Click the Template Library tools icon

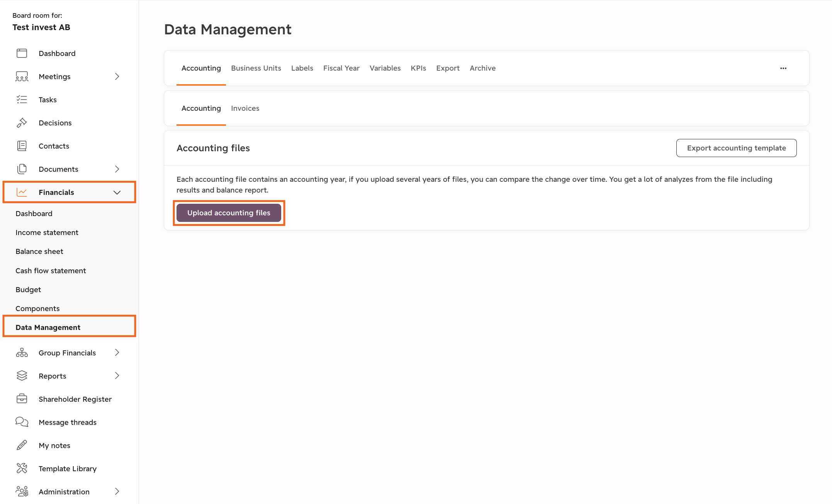pyautogui.click(x=22, y=468)
